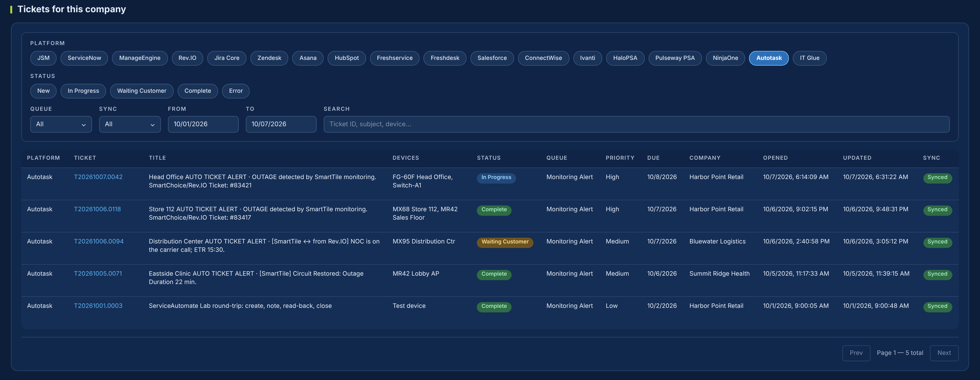The image size is (980, 380).
Task: Sort by the Title column header
Action: coord(157,158)
